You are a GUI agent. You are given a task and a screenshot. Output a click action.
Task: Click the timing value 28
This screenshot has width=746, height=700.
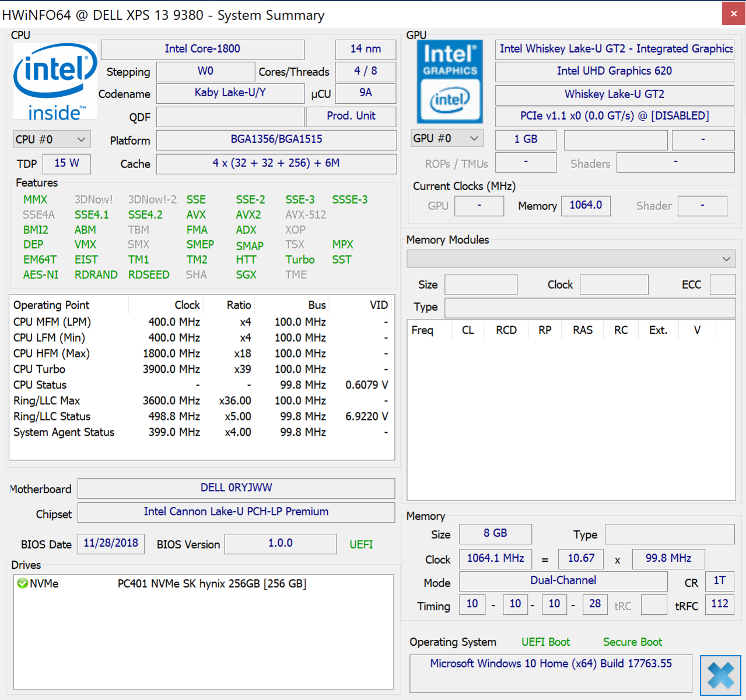595,604
